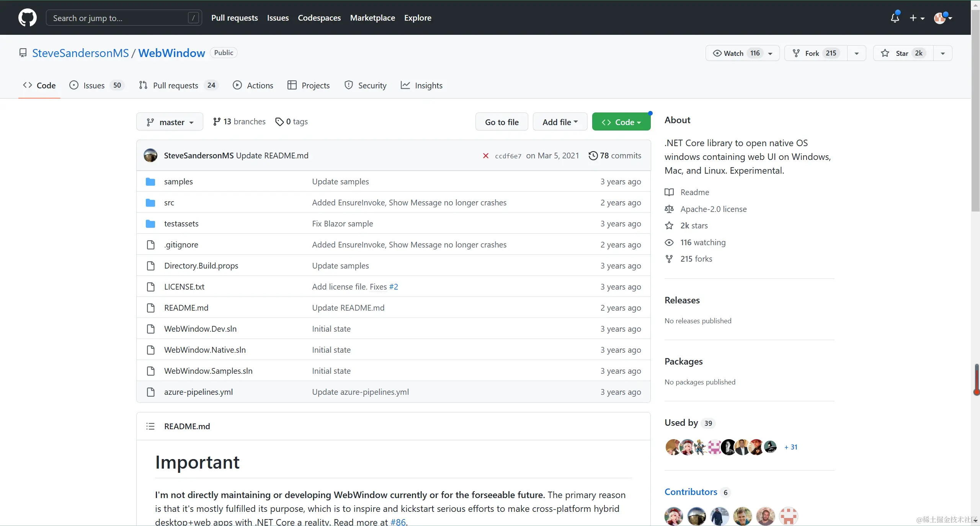Viewport: 980px width, 526px height.
Task: Open the Apache-2.0 license link
Action: pos(713,209)
